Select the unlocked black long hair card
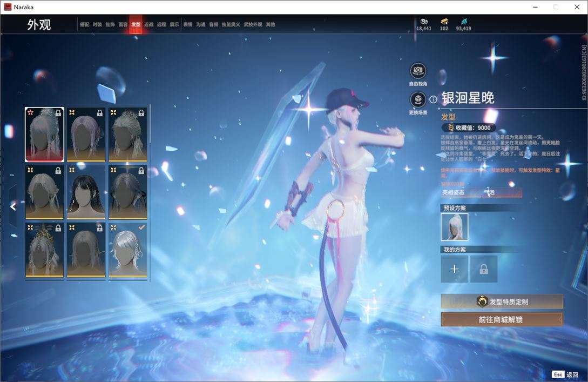588x382 pixels. 86,192
